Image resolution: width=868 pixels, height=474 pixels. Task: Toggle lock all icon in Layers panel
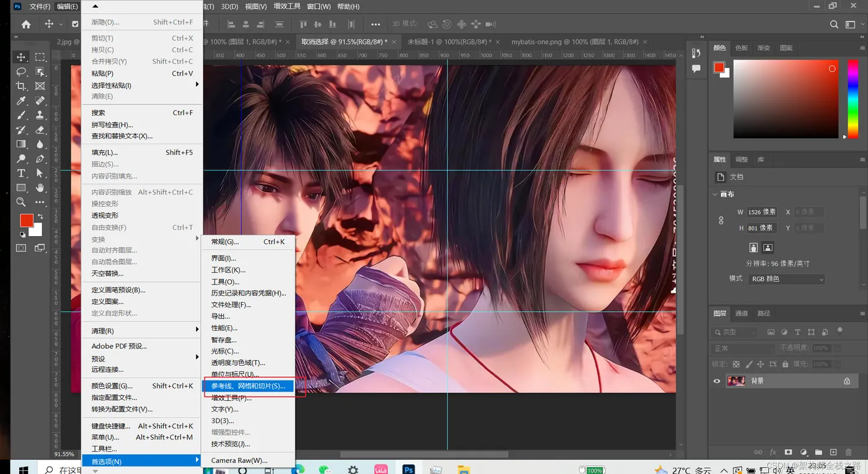click(785, 364)
